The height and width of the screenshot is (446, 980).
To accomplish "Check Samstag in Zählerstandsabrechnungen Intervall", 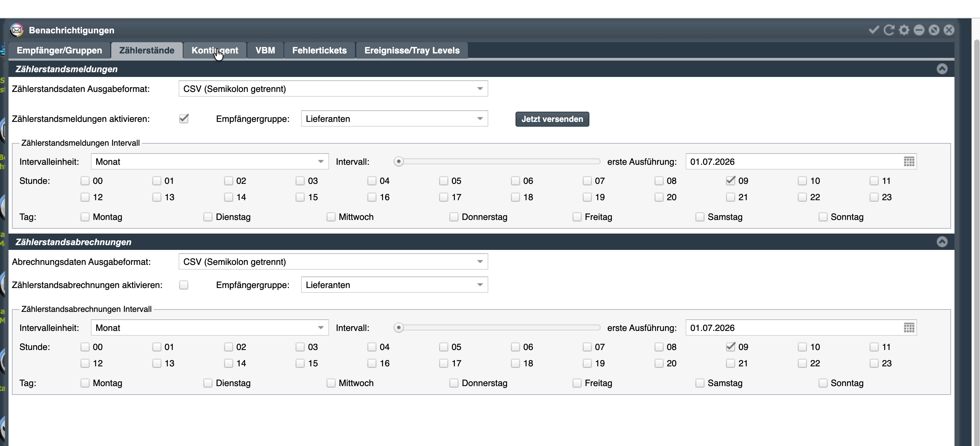I will [x=700, y=383].
